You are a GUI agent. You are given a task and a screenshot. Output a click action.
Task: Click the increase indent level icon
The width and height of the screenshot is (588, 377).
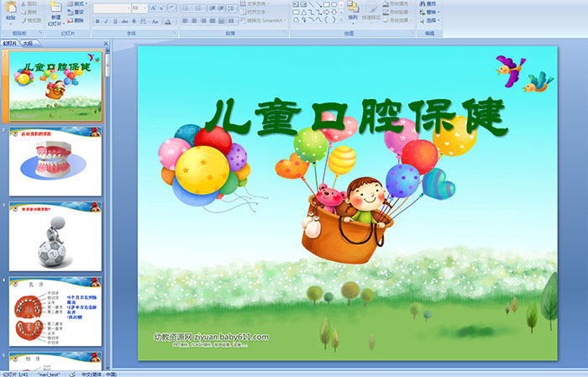pos(221,8)
